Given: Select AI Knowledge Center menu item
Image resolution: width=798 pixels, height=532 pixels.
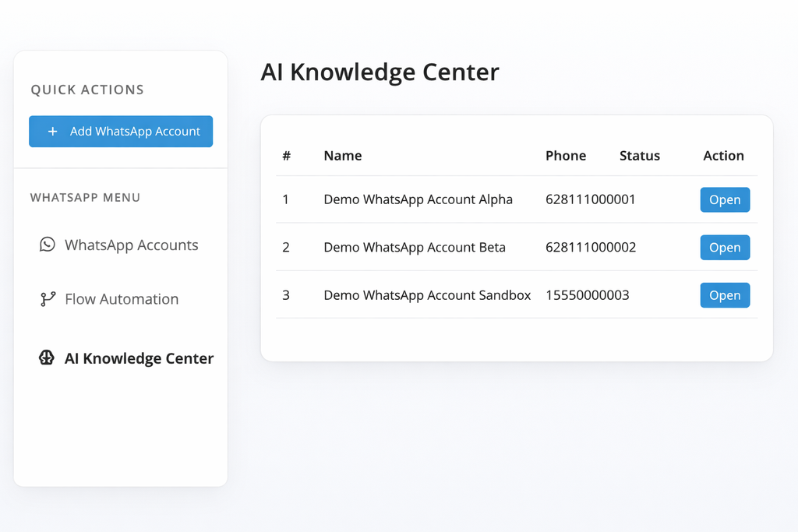Looking at the screenshot, I should click(x=139, y=358).
